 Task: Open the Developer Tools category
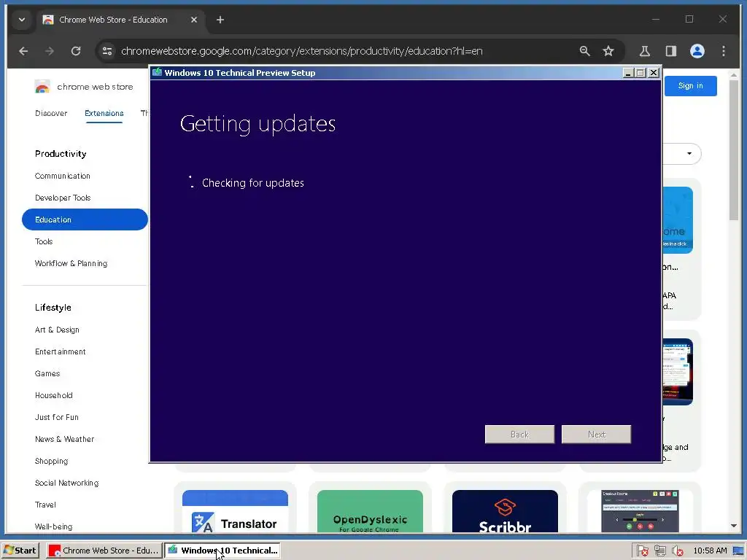click(x=63, y=198)
